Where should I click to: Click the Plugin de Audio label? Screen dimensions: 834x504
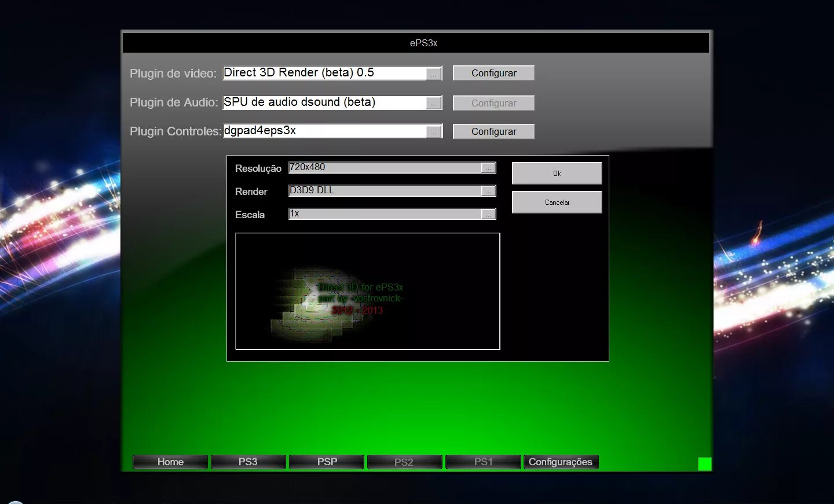point(174,102)
